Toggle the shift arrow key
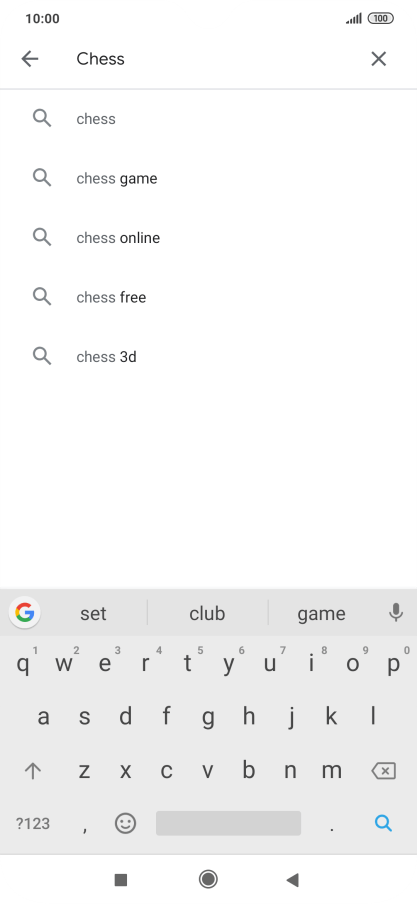This screenshot has height=904, width=417. tap(33, 771)
